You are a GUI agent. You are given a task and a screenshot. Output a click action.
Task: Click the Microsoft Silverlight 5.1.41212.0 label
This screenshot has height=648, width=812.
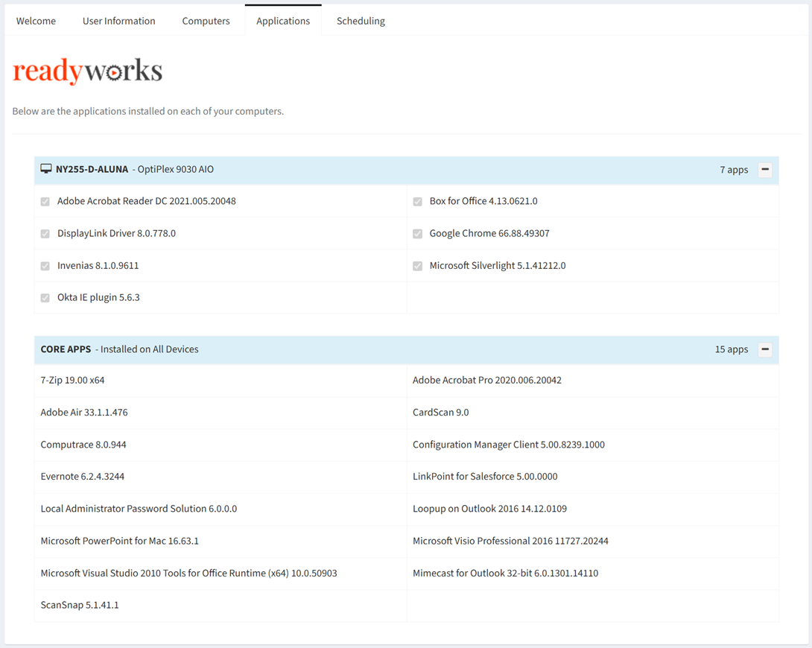click(497, 265)
